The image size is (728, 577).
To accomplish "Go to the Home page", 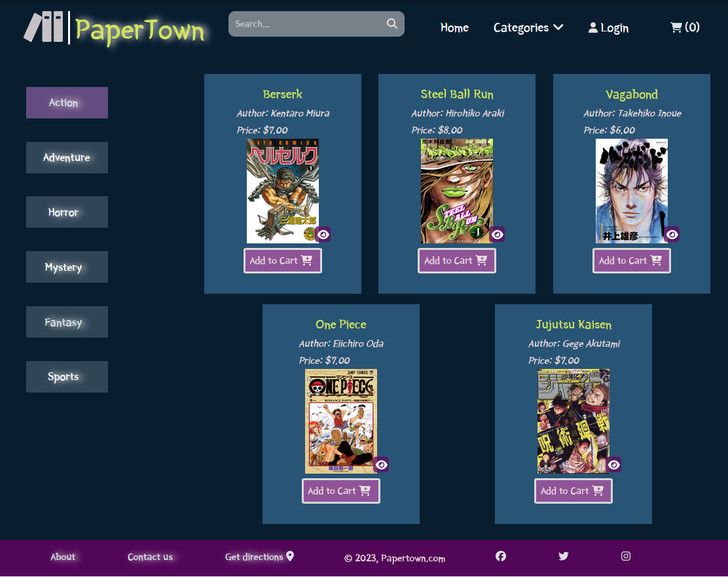I will pyautogui.click(x=454, y=27).
